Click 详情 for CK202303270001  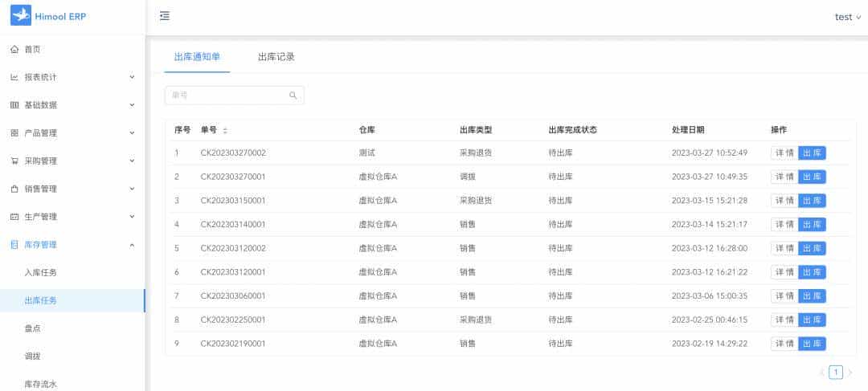click(784, 177)
